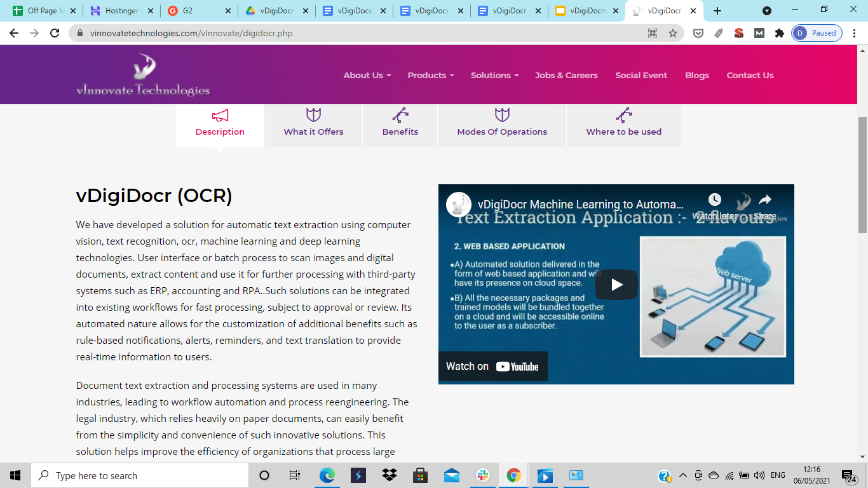The image size is (868, 488).
Task: Open Microsoft Store from the taskbar
Action: coord(420,475)
